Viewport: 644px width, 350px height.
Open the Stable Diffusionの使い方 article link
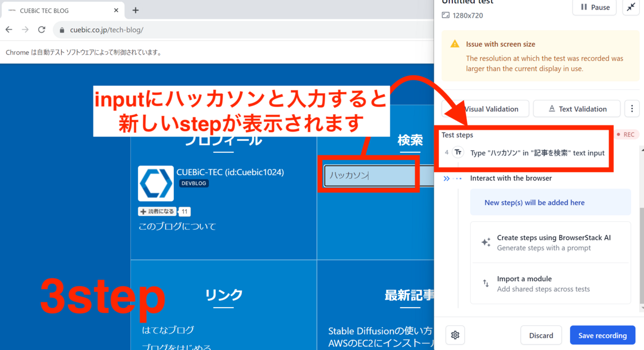tap(380, 331)
